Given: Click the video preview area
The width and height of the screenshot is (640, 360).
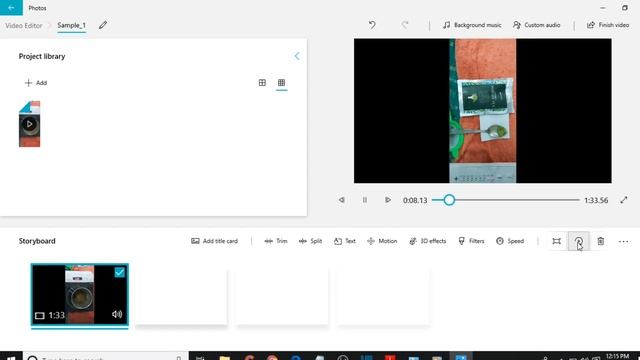Looking at the screenshot, I should (x=482, y=111).
